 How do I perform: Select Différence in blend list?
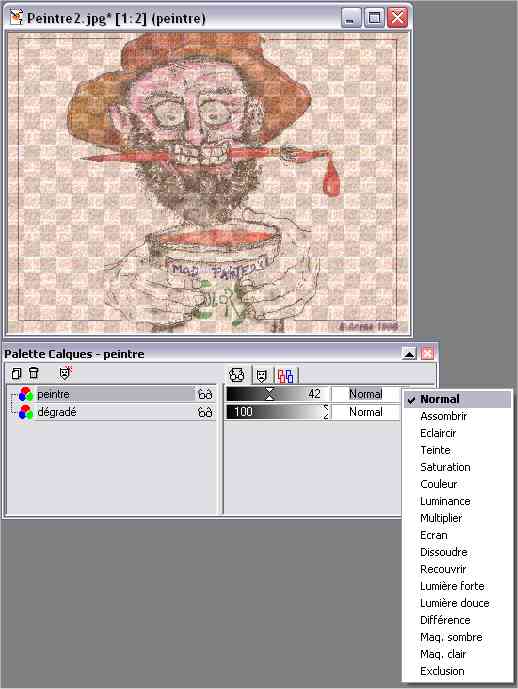(445, 620)
